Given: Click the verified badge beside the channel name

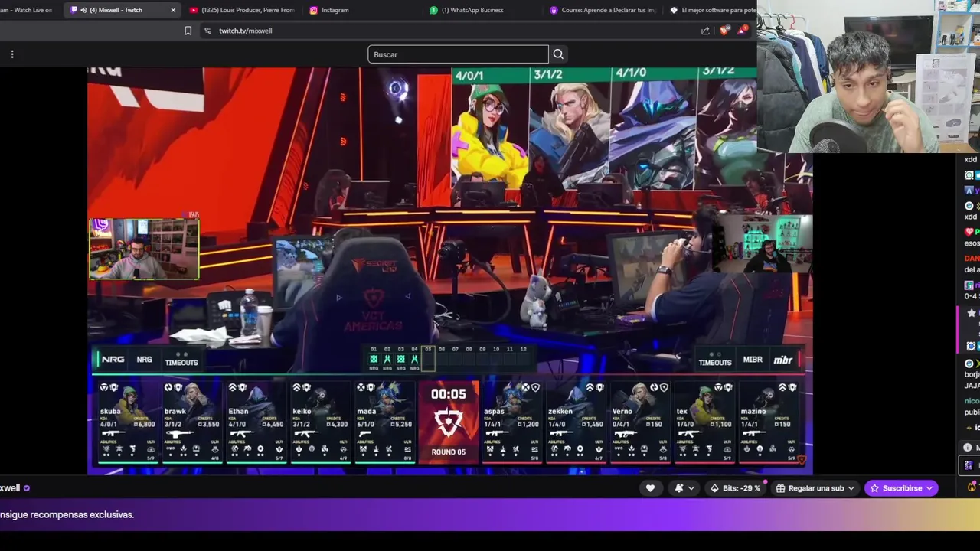Looking at the screenshot, I should [x=27, y=488].
